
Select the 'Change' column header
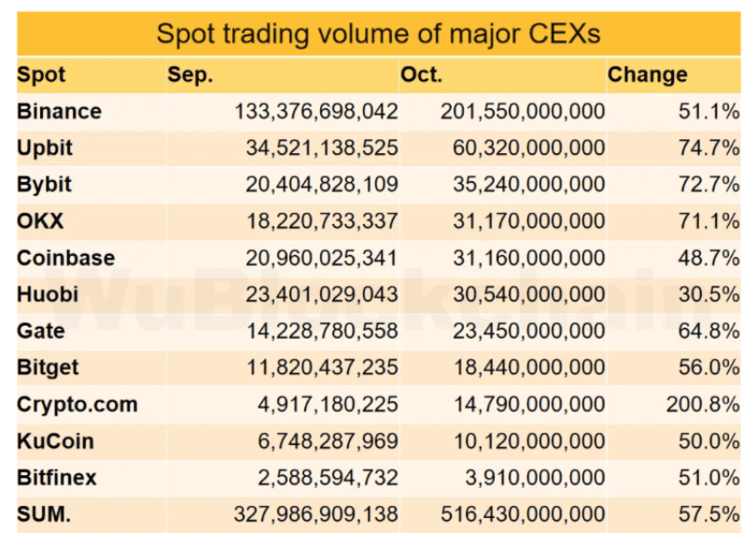tap(647, 75)
